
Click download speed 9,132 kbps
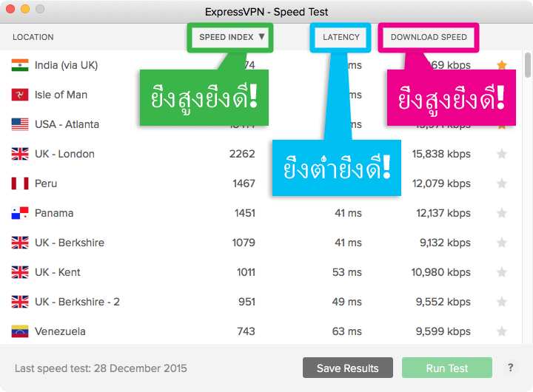pos(445,243)
